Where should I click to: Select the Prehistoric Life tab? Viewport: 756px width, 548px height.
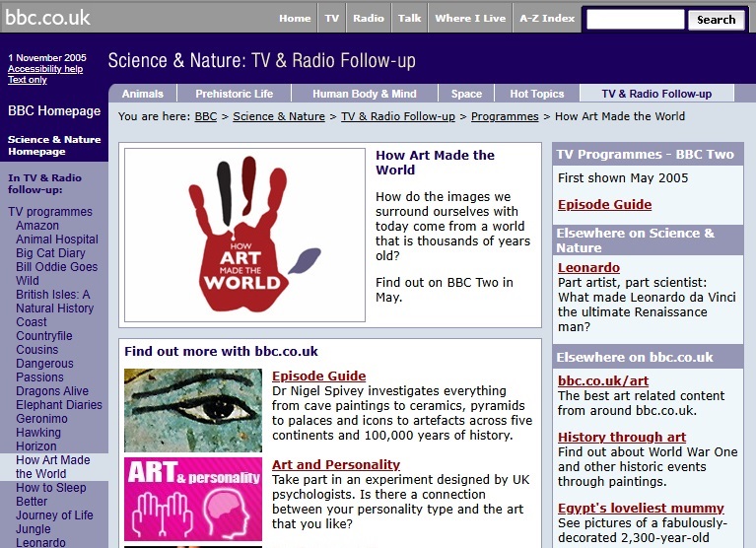click(x=234, y=94)
